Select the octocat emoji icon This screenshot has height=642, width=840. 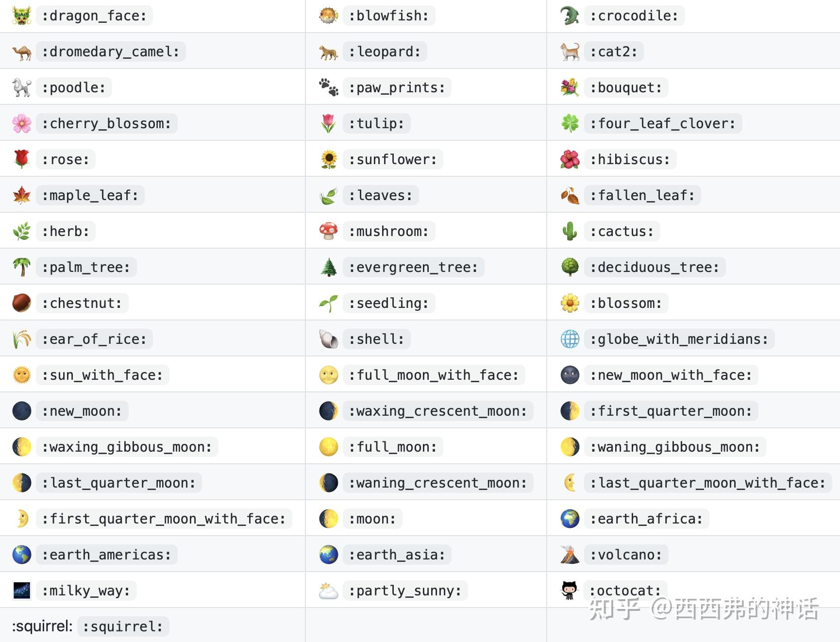(x=570, y=591)
